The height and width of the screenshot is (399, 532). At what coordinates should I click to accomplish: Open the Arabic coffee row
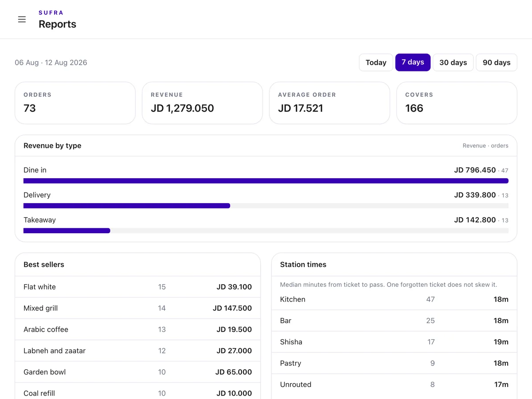coord(138,329)
